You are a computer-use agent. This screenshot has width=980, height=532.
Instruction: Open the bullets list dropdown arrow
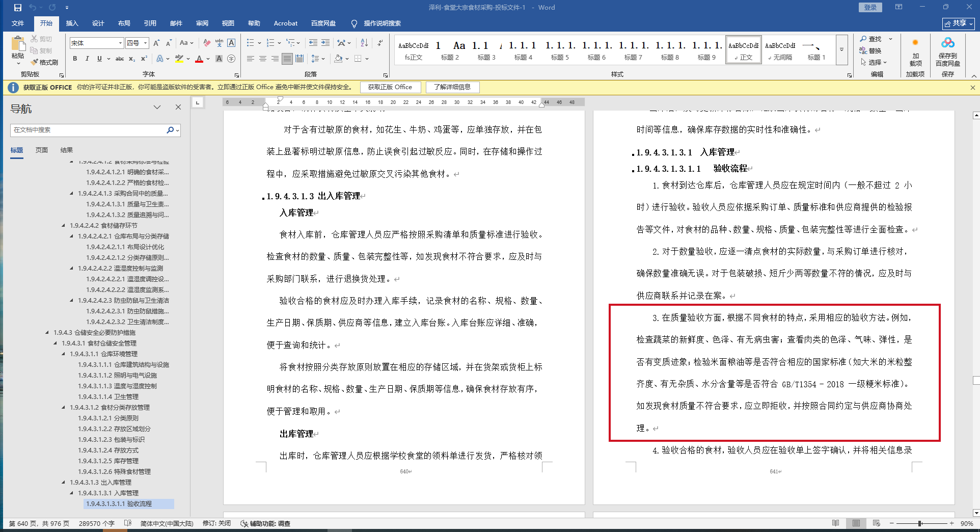tap(259, 43)
